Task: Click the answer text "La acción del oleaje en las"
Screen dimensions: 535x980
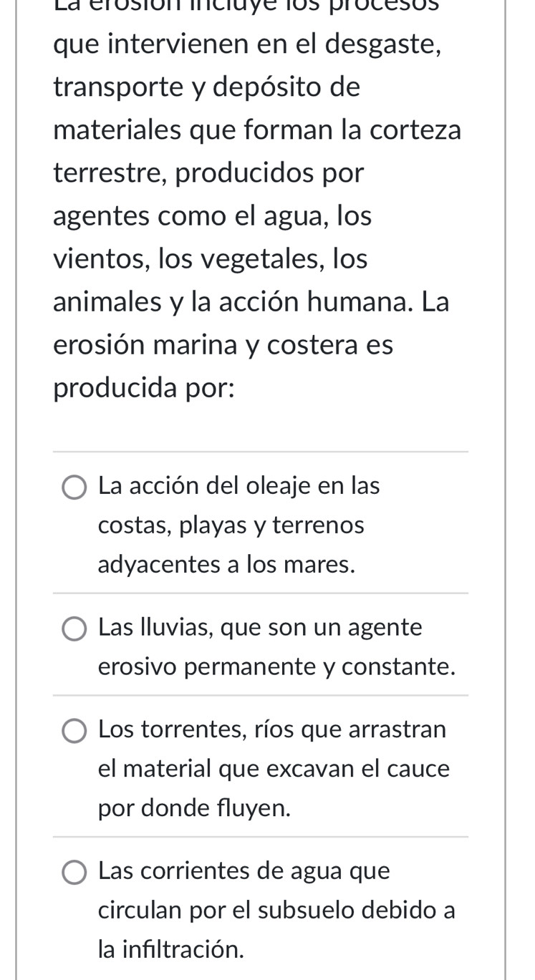Action: [x=239, y=486]
